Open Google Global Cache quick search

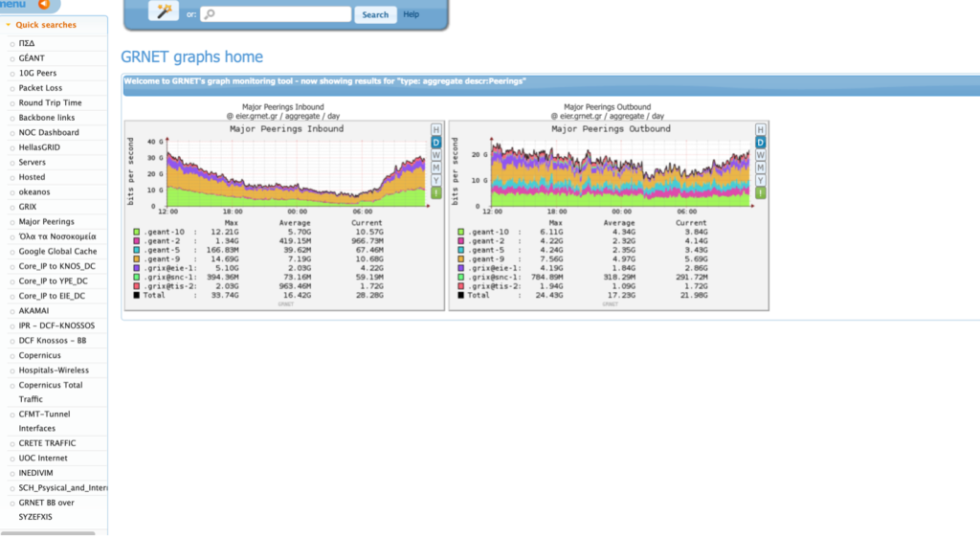(x=57, y=251)
